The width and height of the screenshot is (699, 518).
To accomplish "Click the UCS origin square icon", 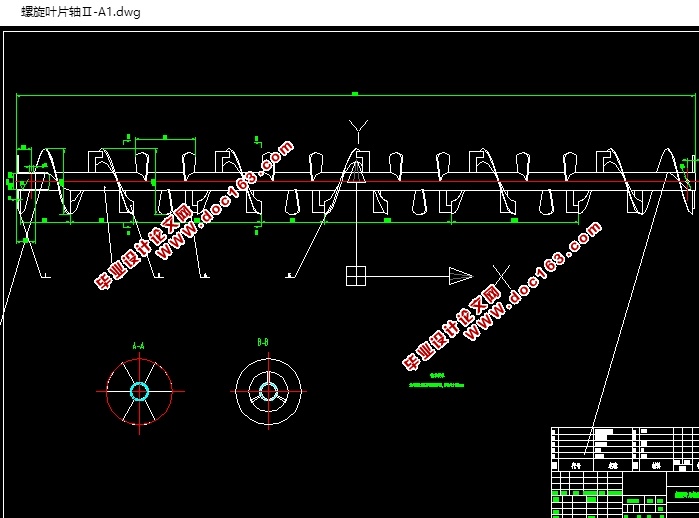I will [x=356, y=276].
